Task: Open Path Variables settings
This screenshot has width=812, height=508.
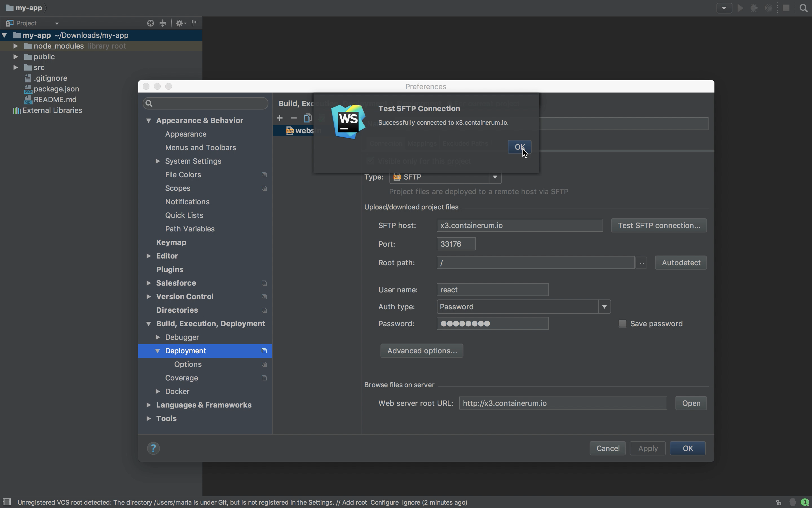Action: [x=189, y=229]
